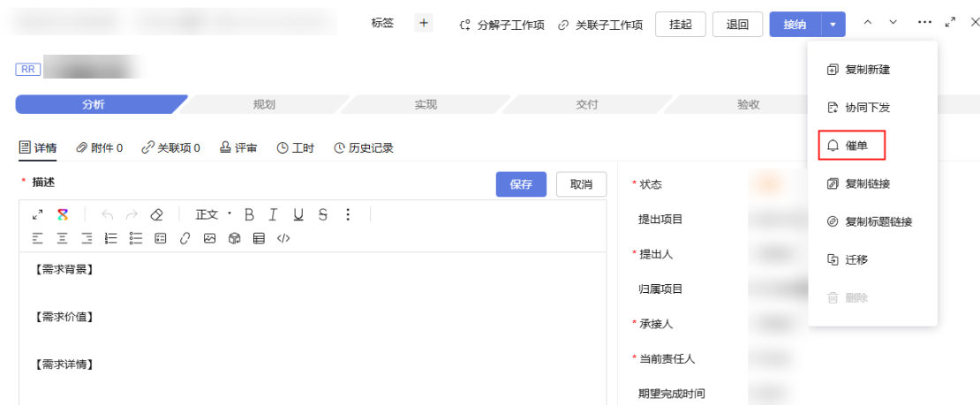The image size is (980, 405).
Task: Open the colorful AI assistant icon in editor
Action: (63, 215)
